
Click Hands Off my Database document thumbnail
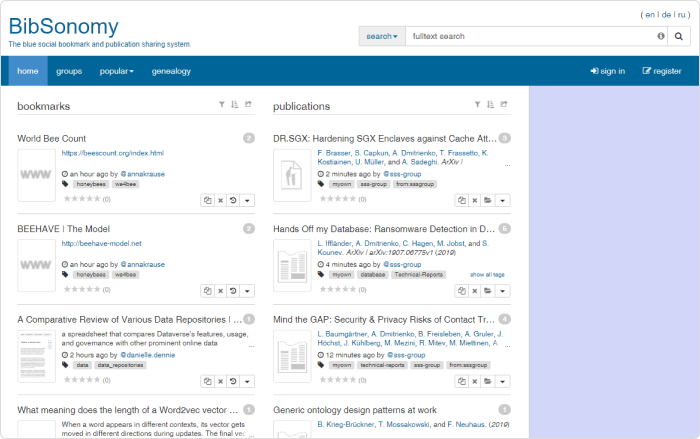point(292,266)
